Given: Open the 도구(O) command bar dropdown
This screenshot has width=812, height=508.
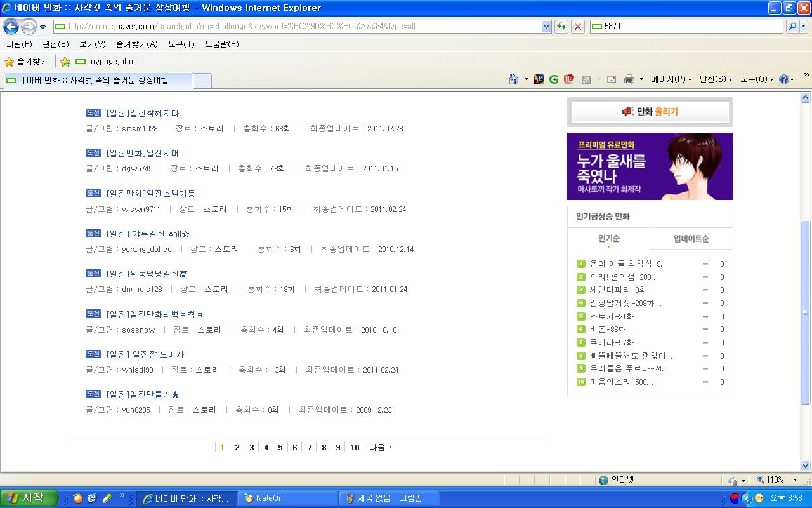Looking at the screenshot, I should pyautogui.click(x=757, y=79).
